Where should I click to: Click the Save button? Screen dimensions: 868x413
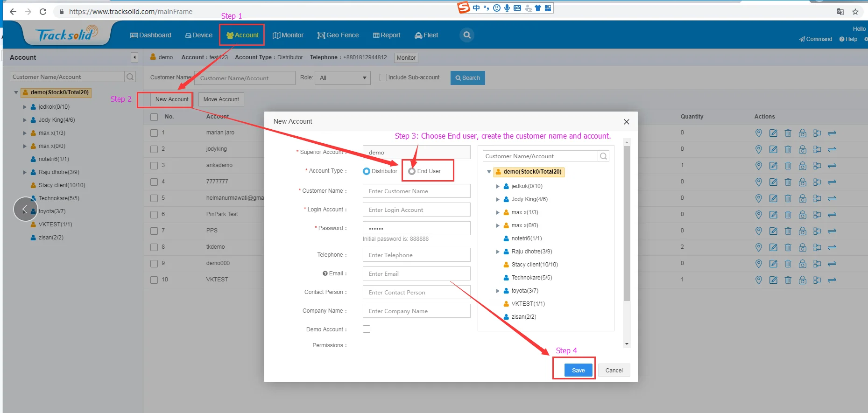click(578, 370)
